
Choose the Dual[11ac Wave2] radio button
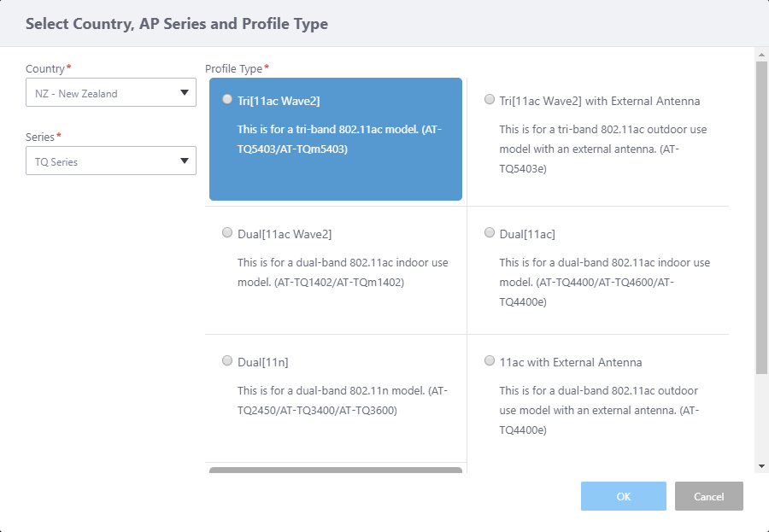[x=227, y=232]
